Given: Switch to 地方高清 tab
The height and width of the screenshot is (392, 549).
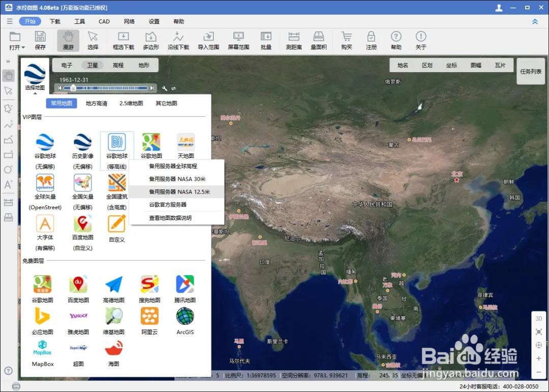Looking at the screenshot, I should tap(96, 103).
